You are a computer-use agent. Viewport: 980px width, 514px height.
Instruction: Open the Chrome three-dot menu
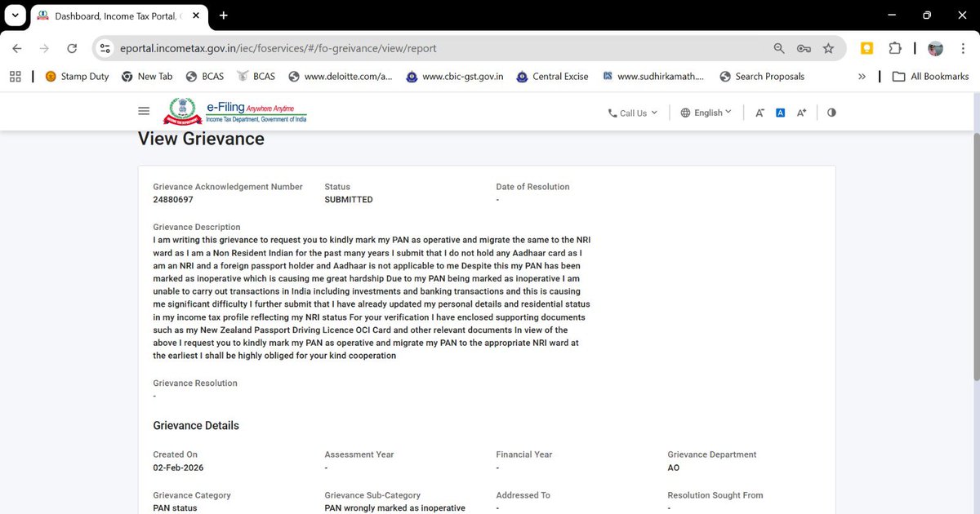(964, 48)
